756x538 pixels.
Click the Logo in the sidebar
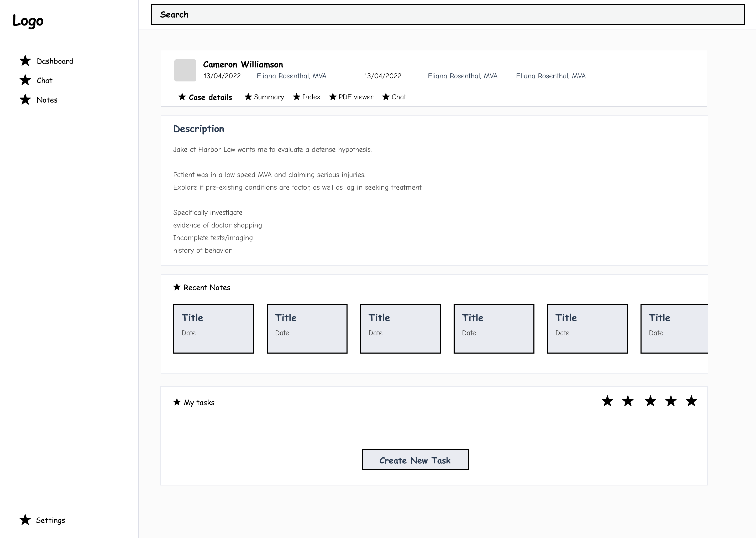pos(28,20)
